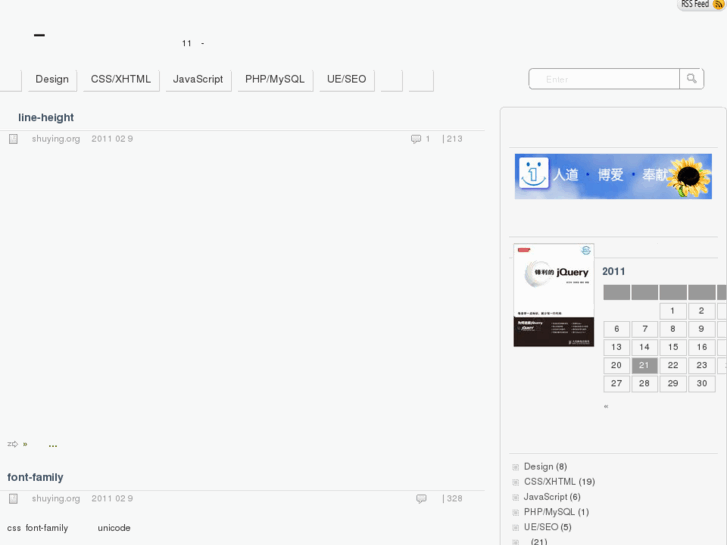This screenshot has width=727, height=545.
Task: Click shuying.org author on line-height post
Action: (x=56, y=139)
